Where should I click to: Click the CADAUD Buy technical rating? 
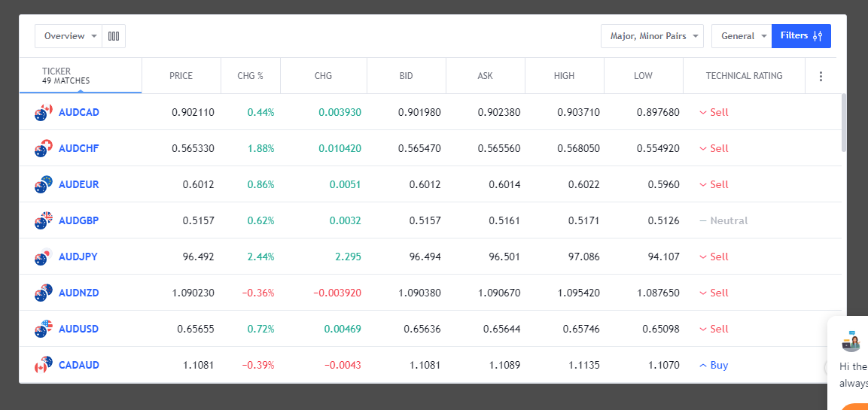click(714, 365)
